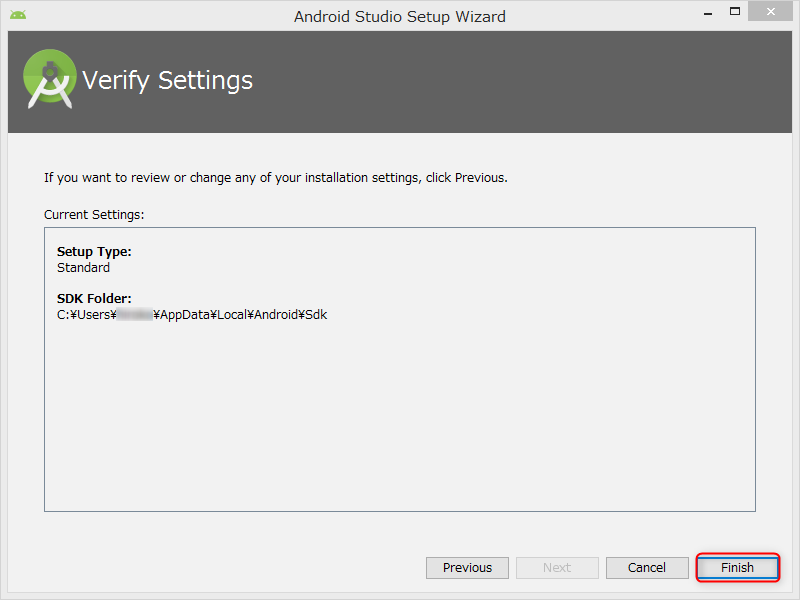Click the review installation settings instruction text

276,178
